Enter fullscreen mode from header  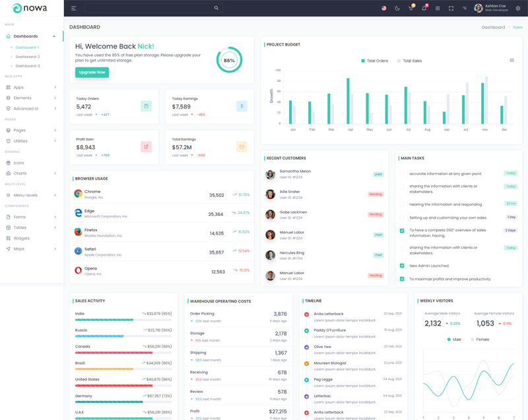point(451,9)
